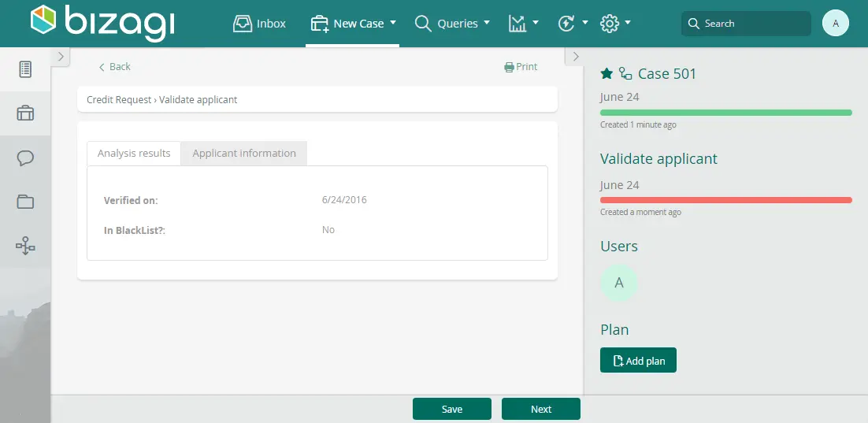868x423 pixels.
Task: Print the form
Action: click(x=521, y=66)
